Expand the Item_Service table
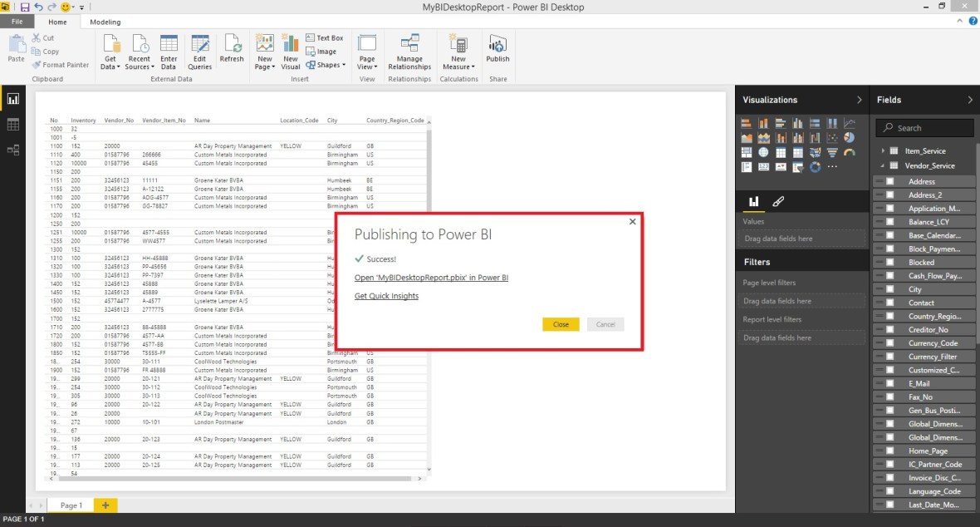Viewport: 980px width, 527px height. (884, 150)
